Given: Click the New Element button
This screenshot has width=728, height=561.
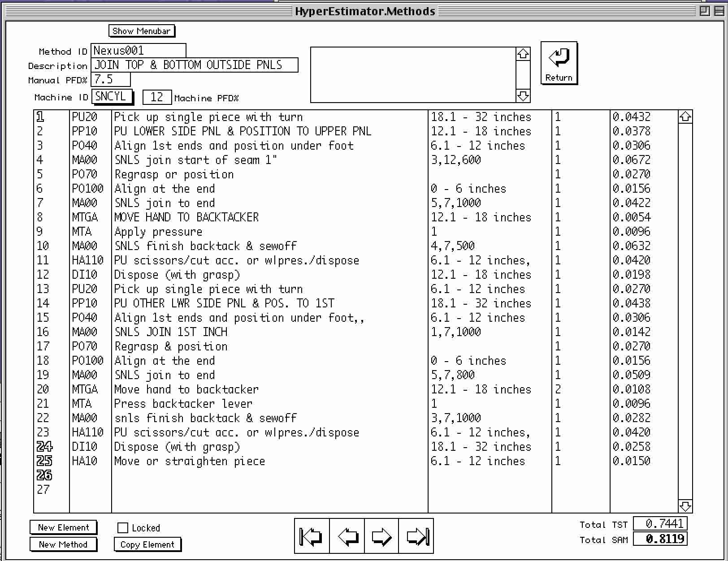Looking at the screenshot, I should (63, 527).
